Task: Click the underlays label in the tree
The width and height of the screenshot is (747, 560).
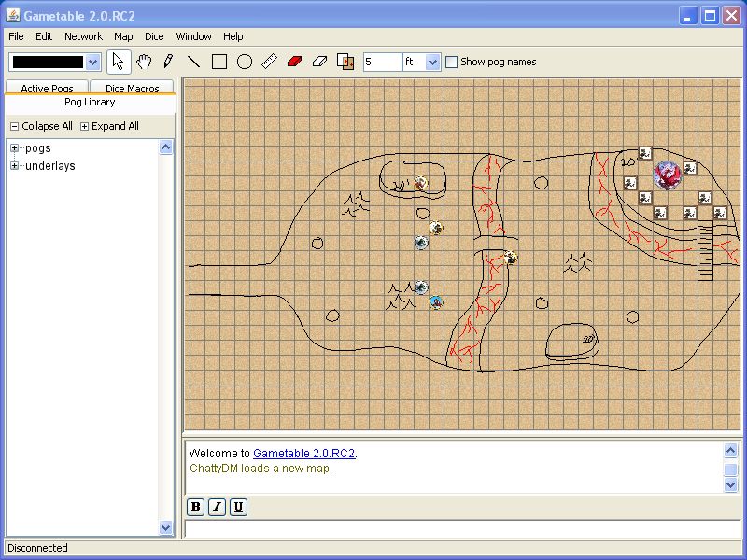Action: [50, 166]
